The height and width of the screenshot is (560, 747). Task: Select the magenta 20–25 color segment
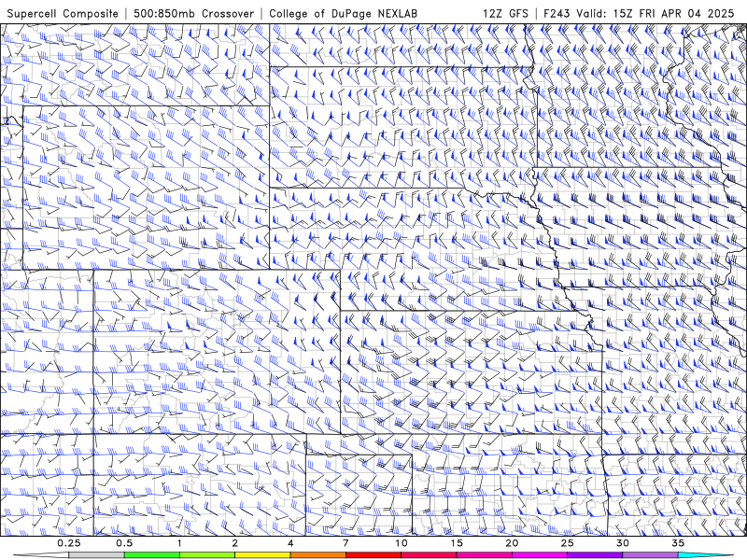click(540, 555)
